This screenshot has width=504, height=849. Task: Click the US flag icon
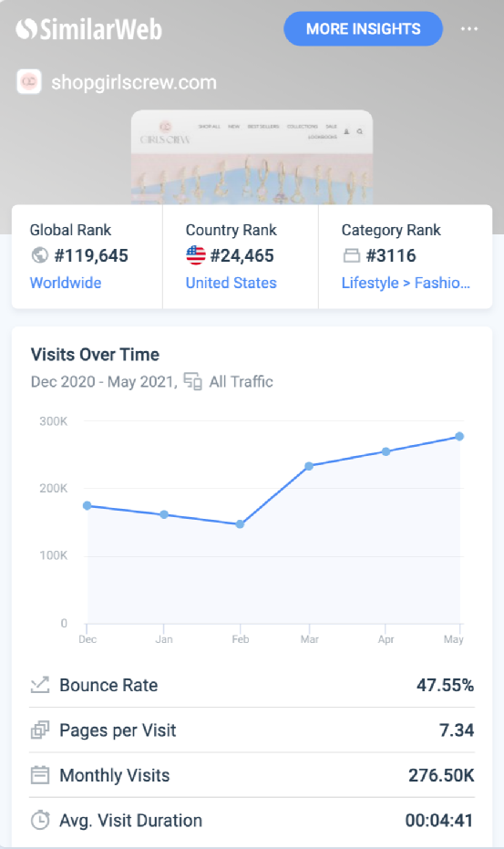coord(195,255)
